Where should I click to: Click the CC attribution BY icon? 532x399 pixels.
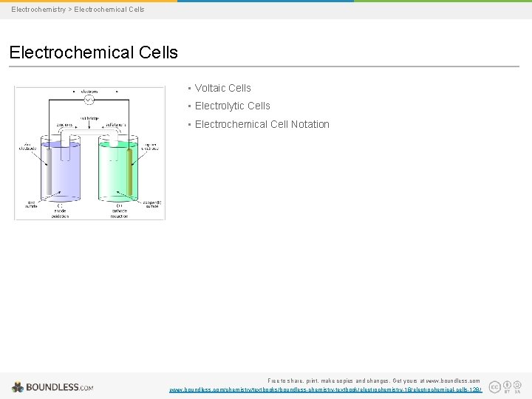(507, 386)
